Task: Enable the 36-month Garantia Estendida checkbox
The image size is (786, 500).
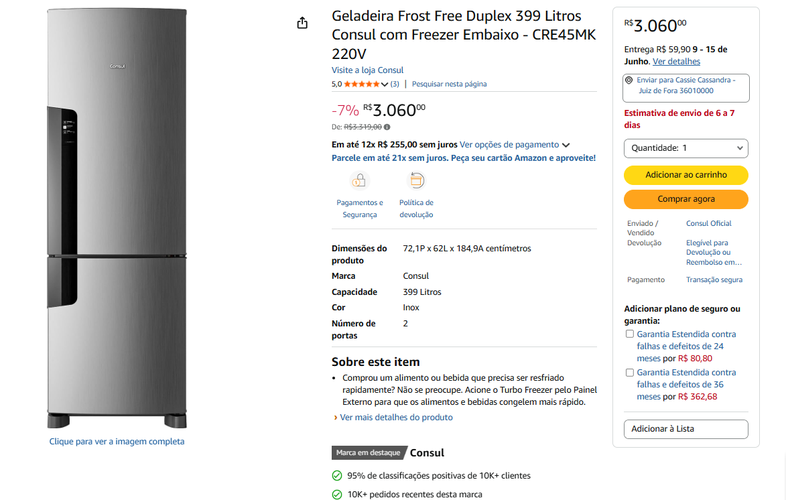Action: [x=630, y=373]
